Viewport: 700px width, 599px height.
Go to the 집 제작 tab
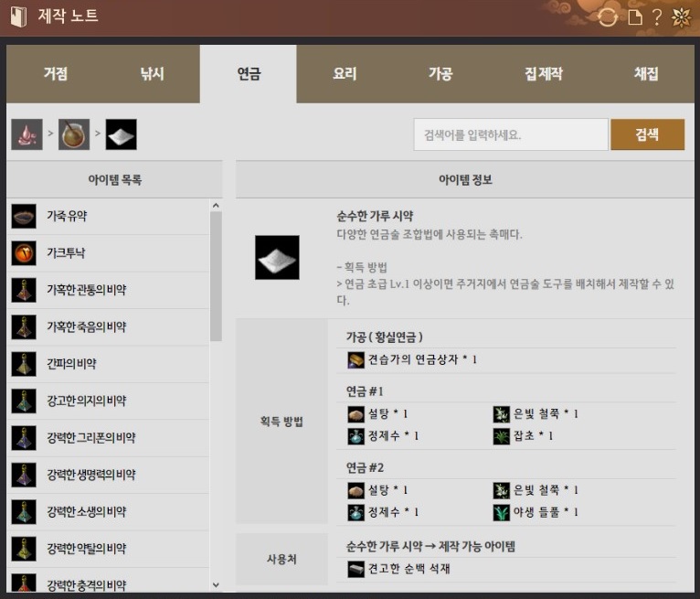click(x=544, y=74)
